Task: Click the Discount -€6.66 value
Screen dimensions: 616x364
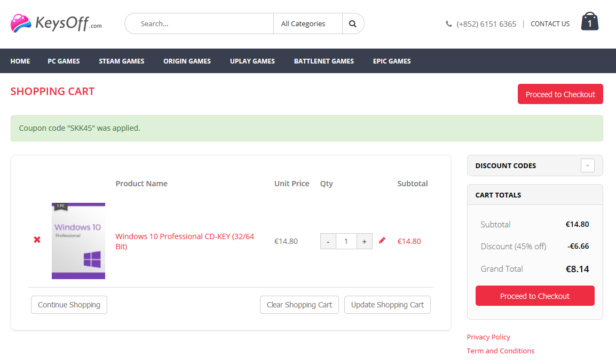Action: click(578, 246)
